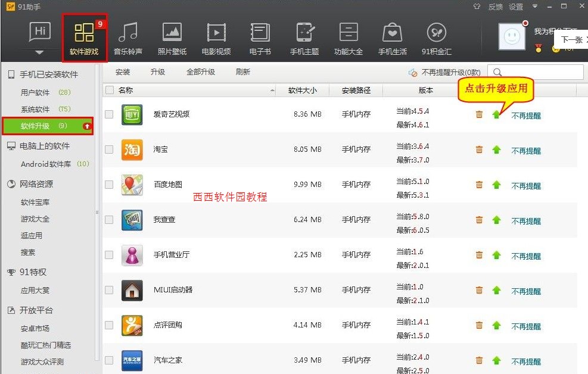
Task: Tick the checkbox for MIUI启动器
Action: click(109, 290)
